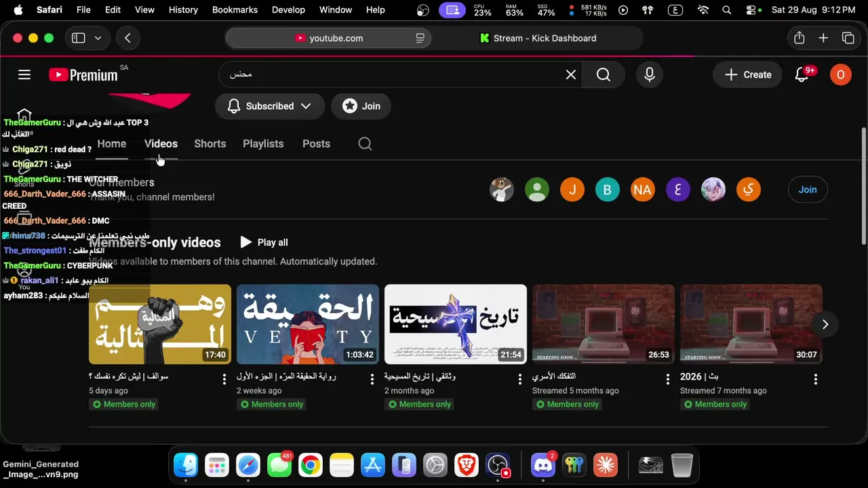Click the magnifier search button
The image size is (868, 488).
pyautogui.click(x=604, y=75)
